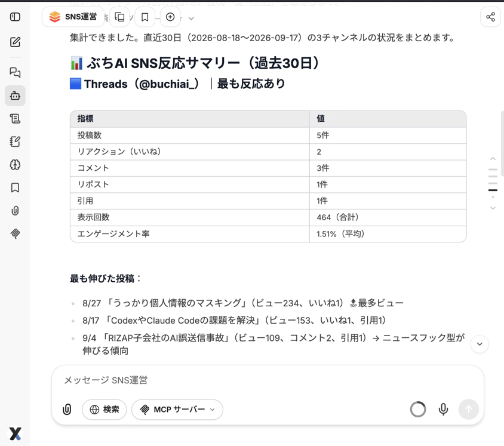Select the エンゲージメント率 row label

pyautogui.click(x=113, y=233)
